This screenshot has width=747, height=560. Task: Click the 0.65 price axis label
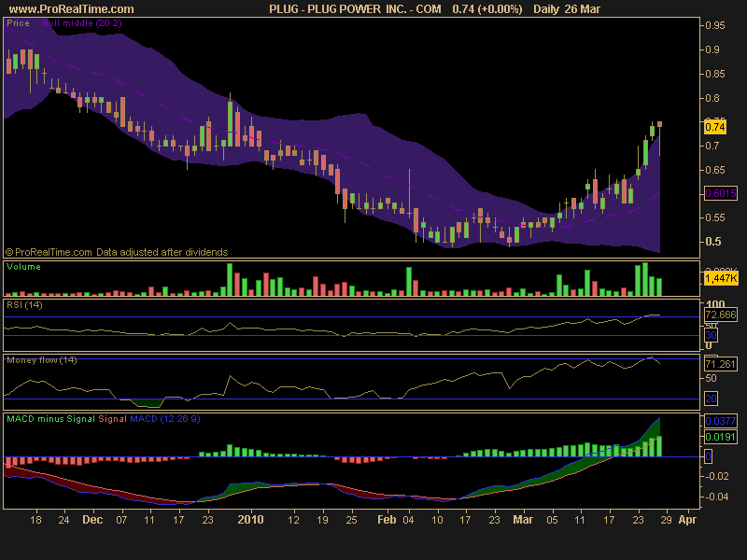(714, 170)
